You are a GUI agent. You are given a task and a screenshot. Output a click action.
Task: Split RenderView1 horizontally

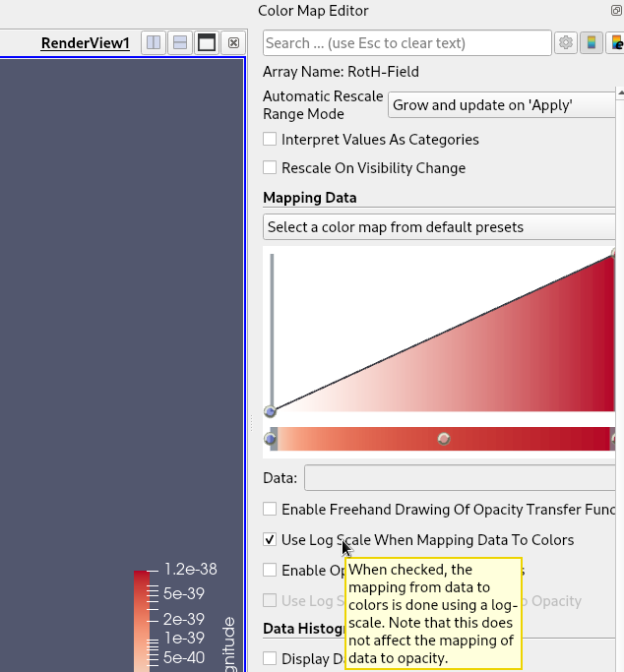[154, 43]
